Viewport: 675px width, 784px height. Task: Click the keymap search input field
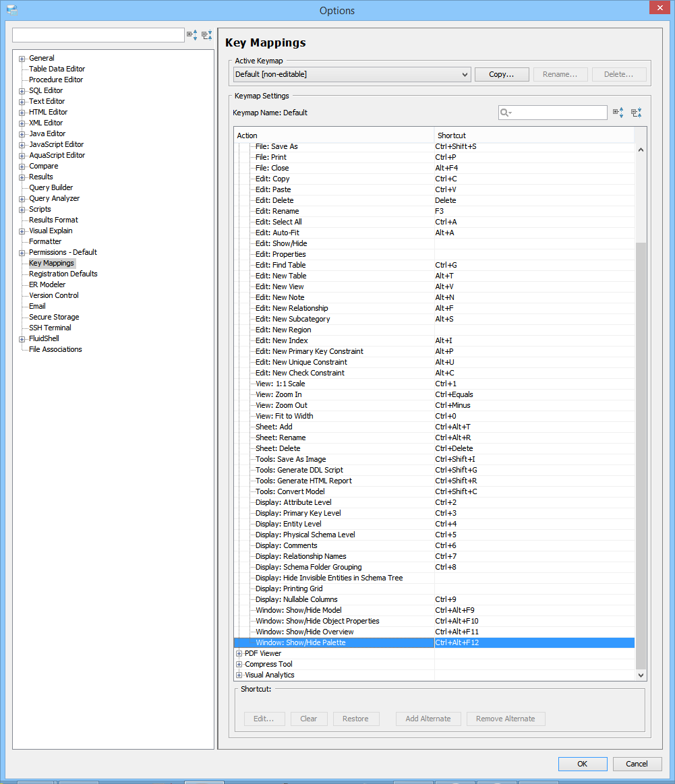point(553,113)
